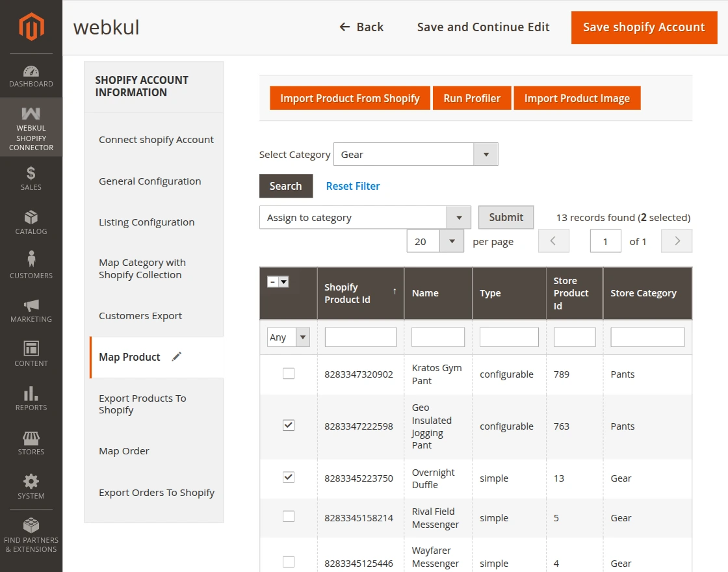Open the Map Order tab
The height and width of the screenshot is (572, 728).
coord(124,451)
